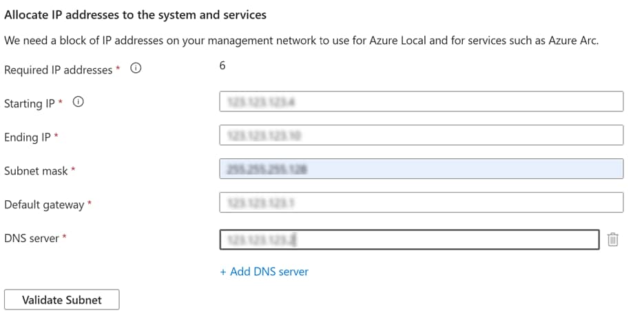Click the info icon beside Required IP addresses
This screenshot has height=315, width=644.
click(x=136, y=69)
